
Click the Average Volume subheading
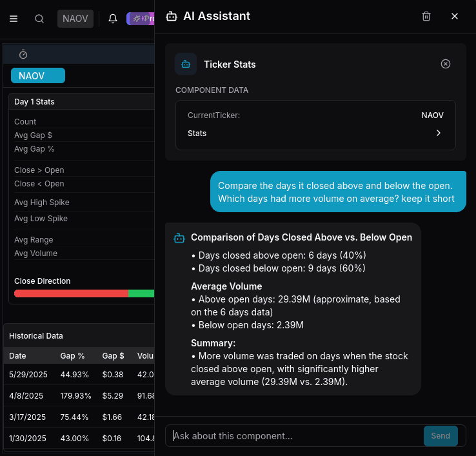coord(226,286)
